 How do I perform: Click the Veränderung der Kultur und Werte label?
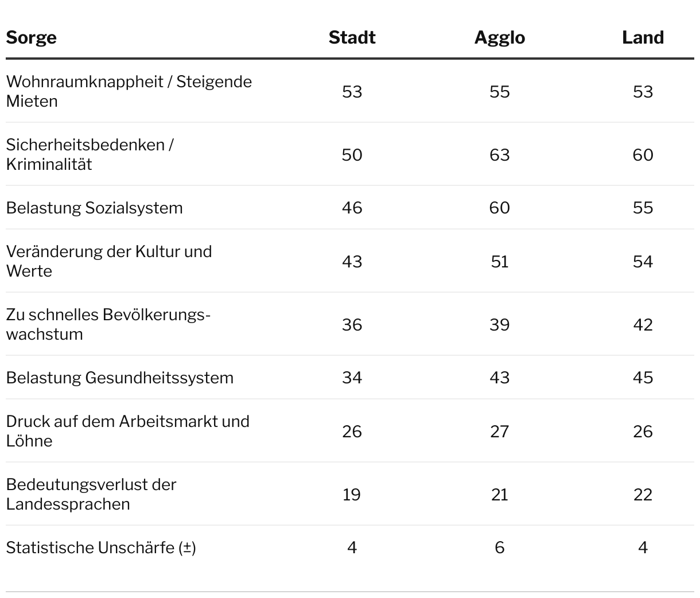[x=109, y=261]
